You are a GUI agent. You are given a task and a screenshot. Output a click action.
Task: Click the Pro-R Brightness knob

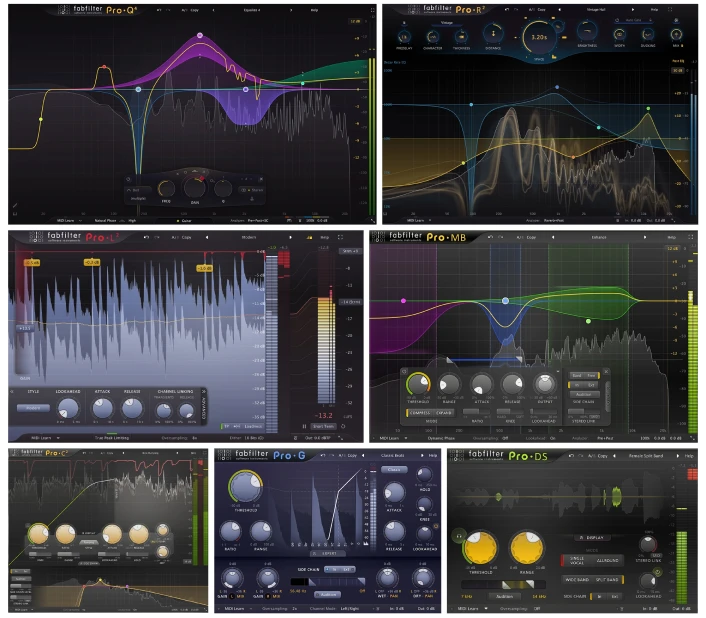coord(587,32)
